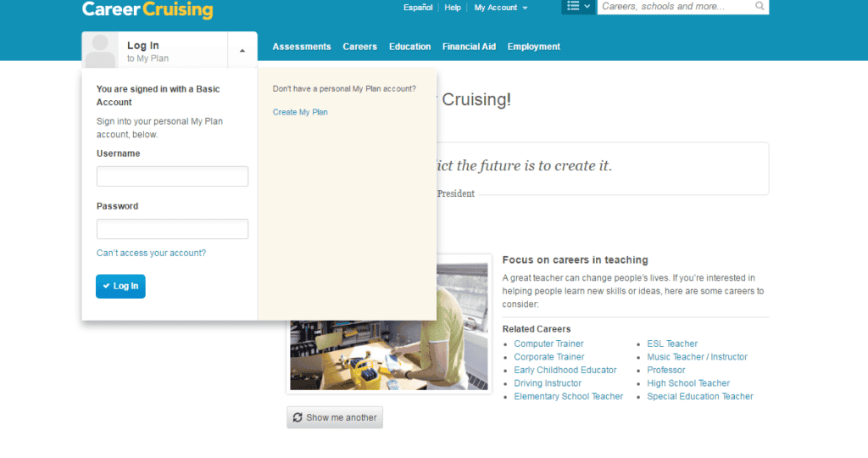This screenshot has height=458, width=868.
Task: Open the Early Childhood Educator link
Action: [x=565, y=370]
